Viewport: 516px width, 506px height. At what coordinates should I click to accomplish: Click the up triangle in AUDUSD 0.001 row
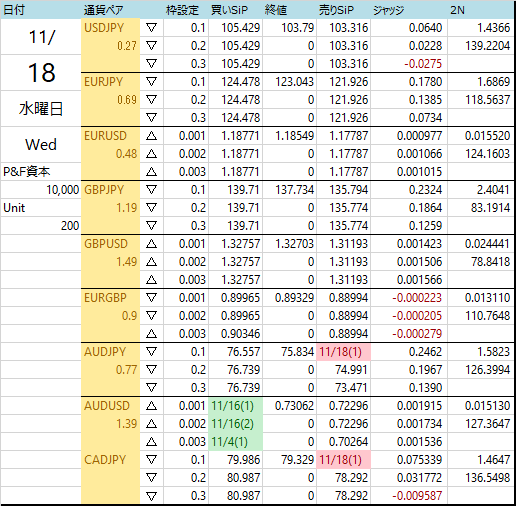click(151, 406)
